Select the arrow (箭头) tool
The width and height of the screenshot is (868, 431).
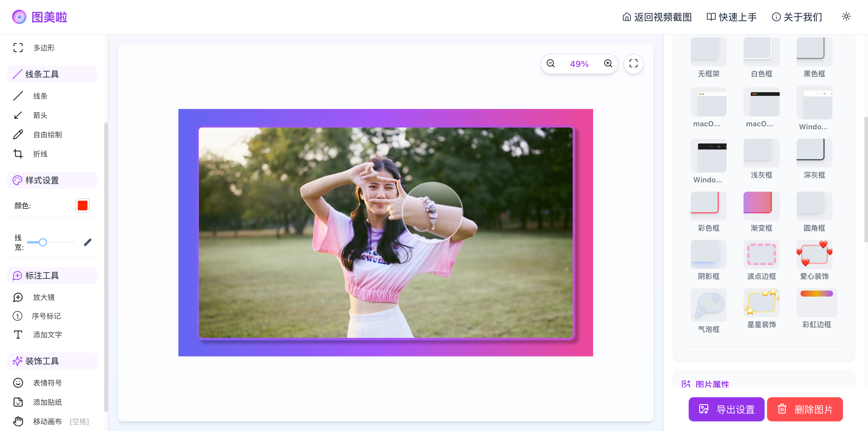tap(40, 115)
